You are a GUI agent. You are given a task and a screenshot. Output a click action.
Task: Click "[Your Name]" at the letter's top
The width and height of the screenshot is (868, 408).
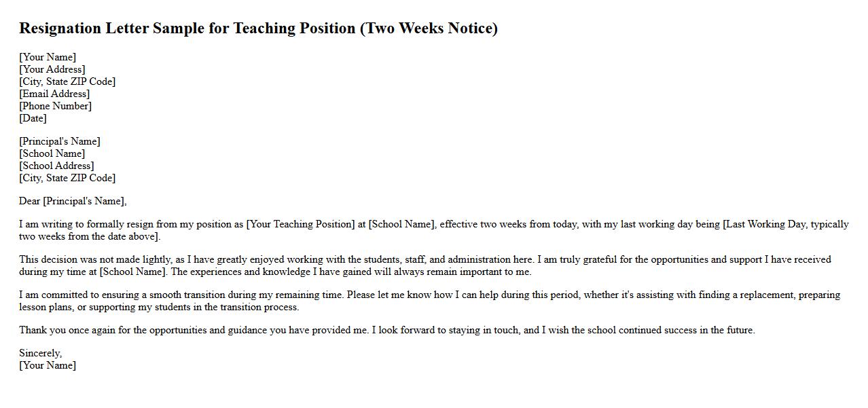coord(48,57)
